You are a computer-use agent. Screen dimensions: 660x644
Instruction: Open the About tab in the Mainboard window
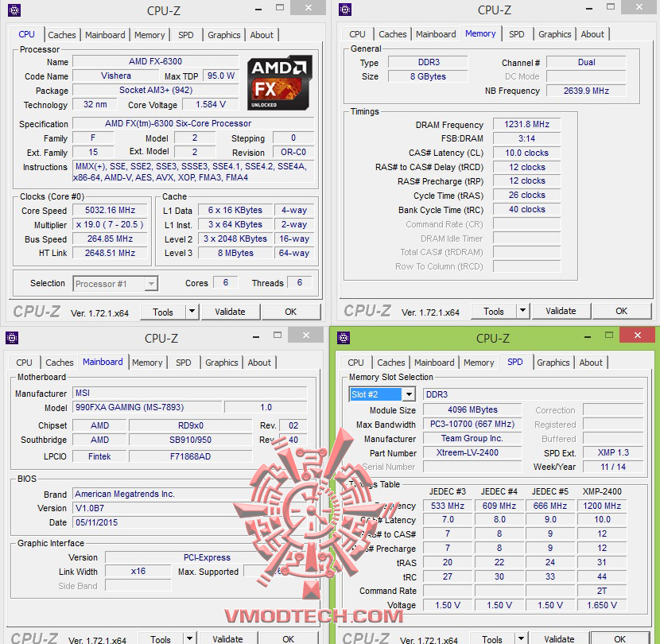pyautogui.click(x=259, y=363)
